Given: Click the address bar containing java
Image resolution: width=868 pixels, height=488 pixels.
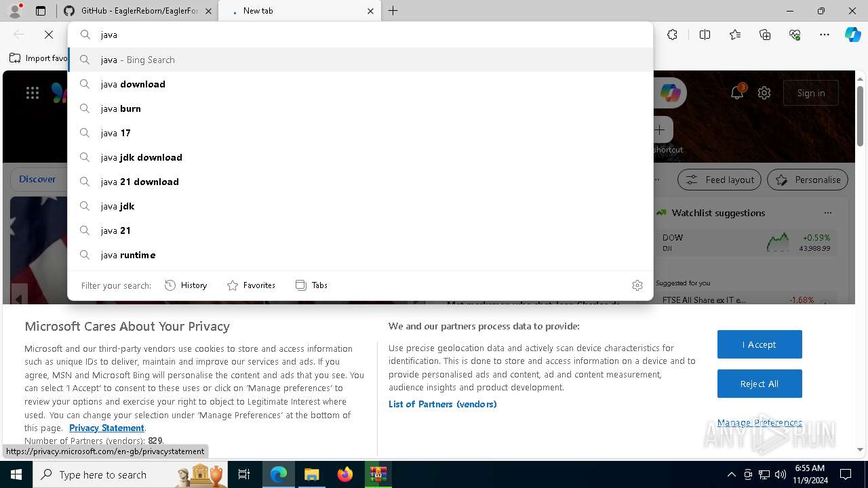Looking at the screenshot, I should (360, 35).
